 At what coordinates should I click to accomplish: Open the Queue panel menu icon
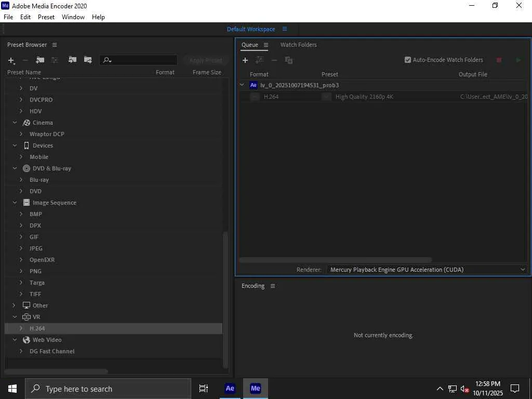pyautogui.click(x=266, y=45)
